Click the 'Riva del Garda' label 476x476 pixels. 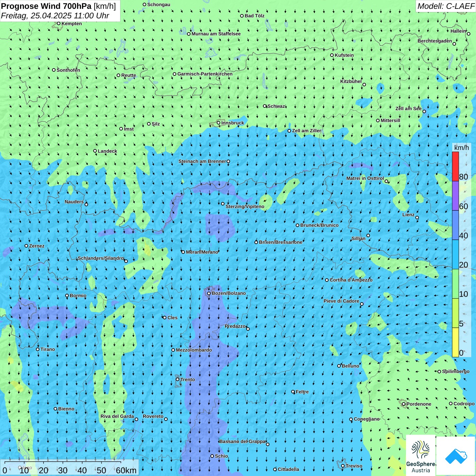pos(117,416)
